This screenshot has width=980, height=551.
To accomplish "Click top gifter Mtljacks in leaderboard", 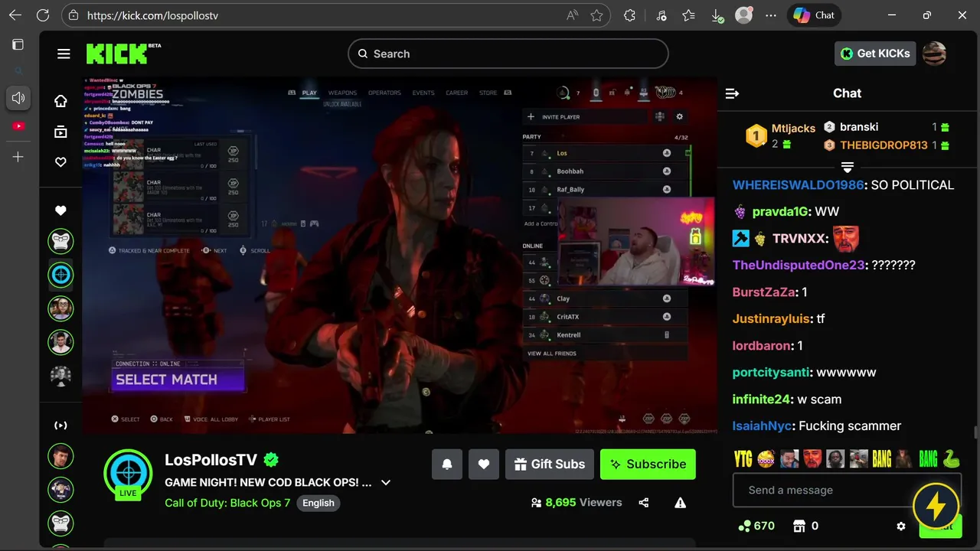I will [x=793, y=129].
